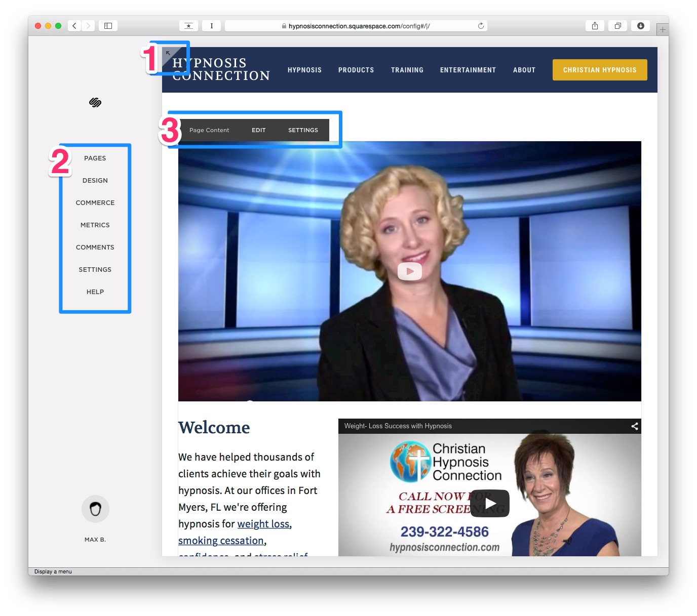Click EDIT on Page Content bar
The width and height of the screenshot is (697, 616).
[x=259, y=130]
